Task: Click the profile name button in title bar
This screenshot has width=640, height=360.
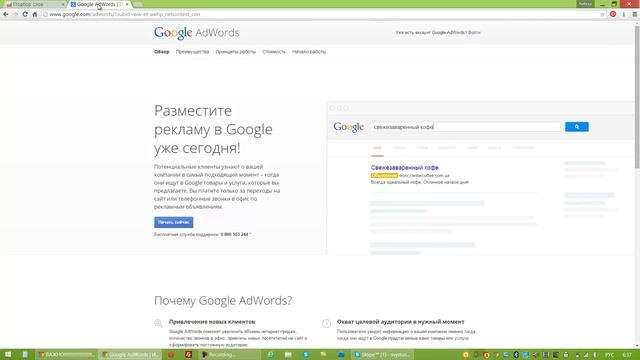Action: 585,4
